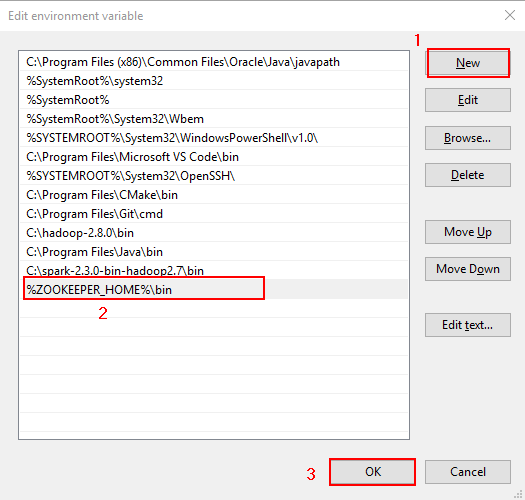Select the Oracle Java javapath entry
Image resolution: width=525 pixels, height=500 pixels.
pyautogui.click(x=214, y=62)
